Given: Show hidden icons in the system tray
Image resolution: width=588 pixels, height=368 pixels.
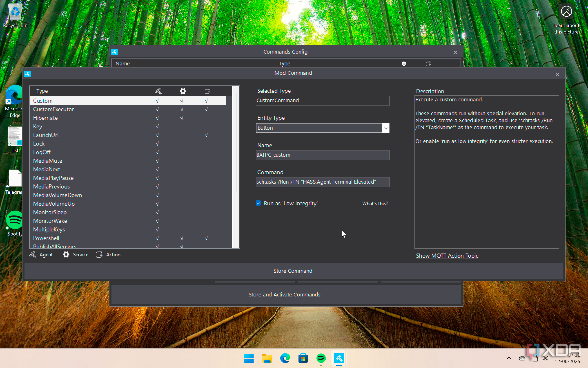Looking at the screenshot, I should (x=509, y=358).
